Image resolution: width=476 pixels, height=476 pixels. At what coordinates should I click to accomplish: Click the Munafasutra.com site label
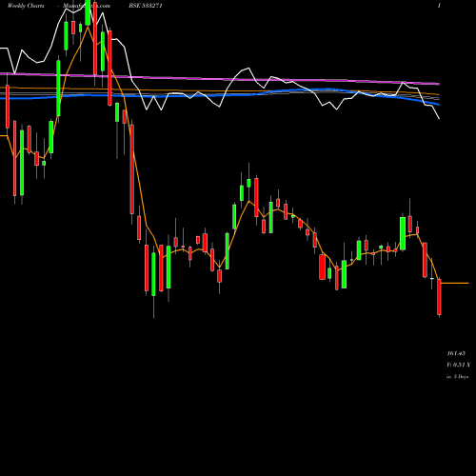point(87,6)
